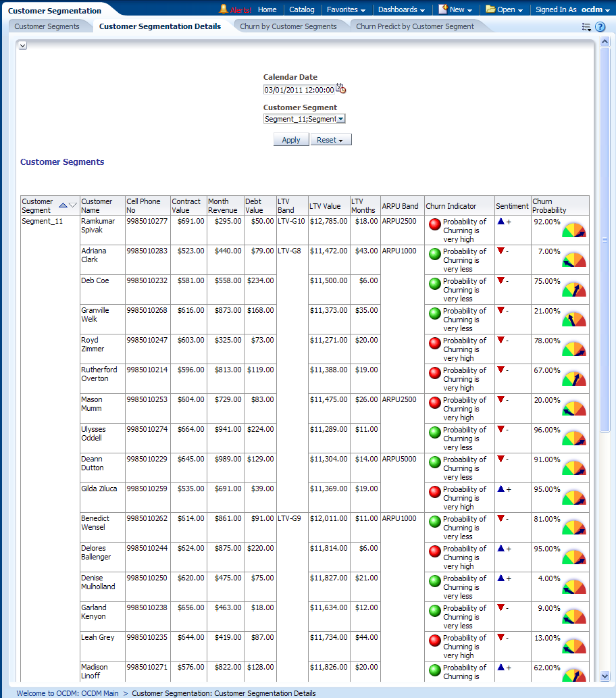Expand the Reset button menu
Image resolution: width=616 pixels, height=698 pixels.
[x=330, y=140]
